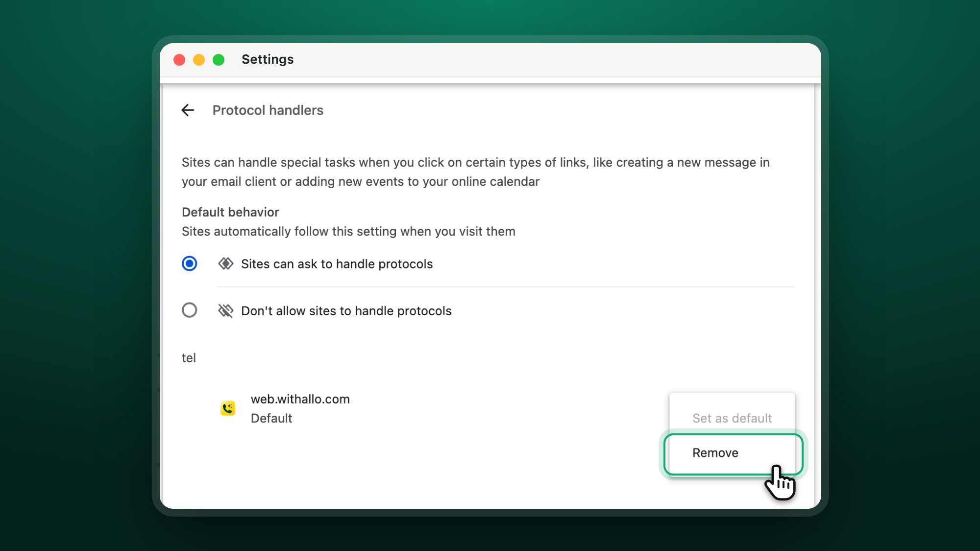
Task: Maximize Settings window with green button
Action: [219, 60]
